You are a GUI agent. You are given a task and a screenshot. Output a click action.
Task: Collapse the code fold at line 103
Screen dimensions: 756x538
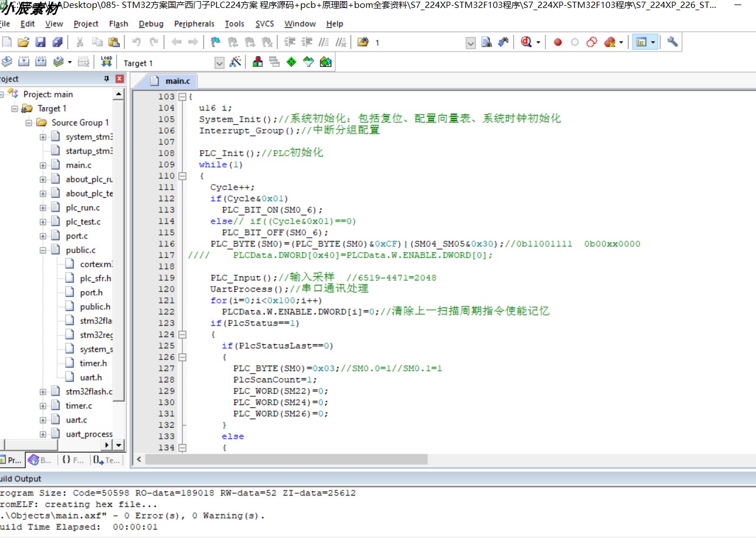pyautogui.click(x=182, y=97)
